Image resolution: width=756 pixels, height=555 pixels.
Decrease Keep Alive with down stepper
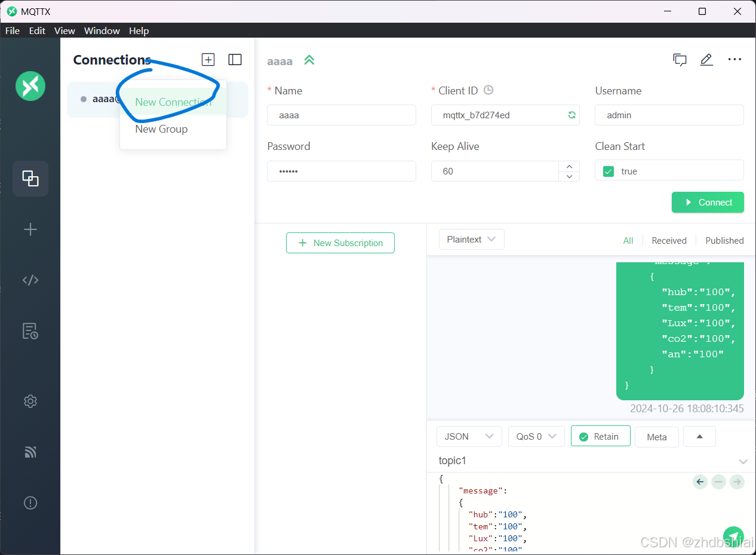pyautogui.click(x=569, y=176)
